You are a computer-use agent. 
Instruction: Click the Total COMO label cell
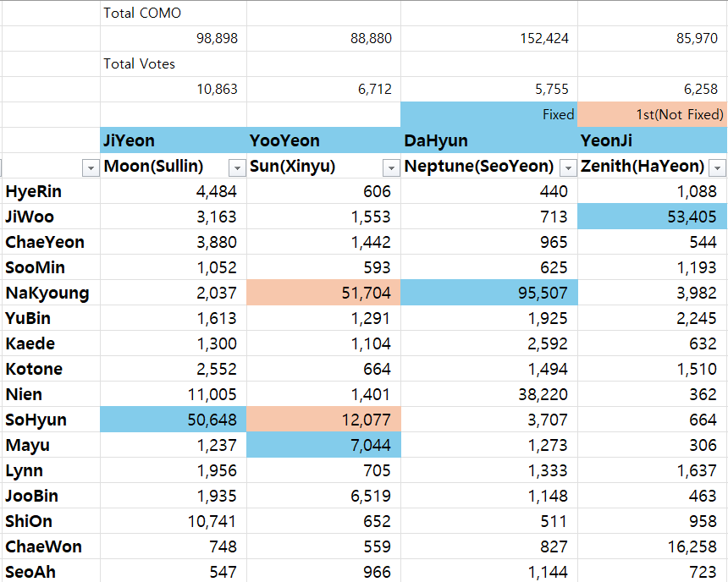[173, 13]
